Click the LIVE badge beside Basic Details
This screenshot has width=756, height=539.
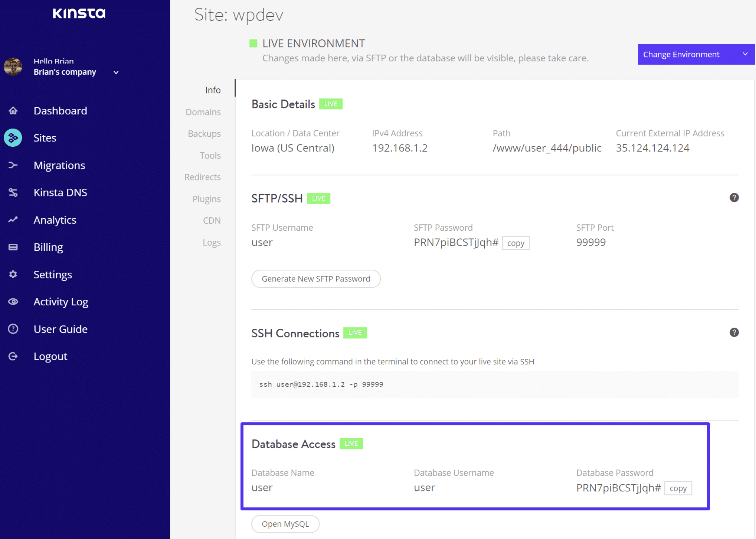pyautogui.click(x=331, y=104)
